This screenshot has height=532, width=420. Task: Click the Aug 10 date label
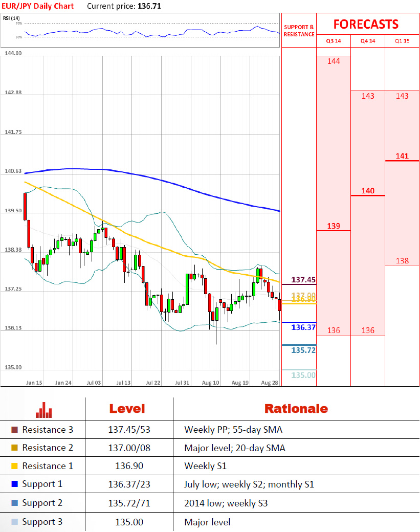(210, 383)
